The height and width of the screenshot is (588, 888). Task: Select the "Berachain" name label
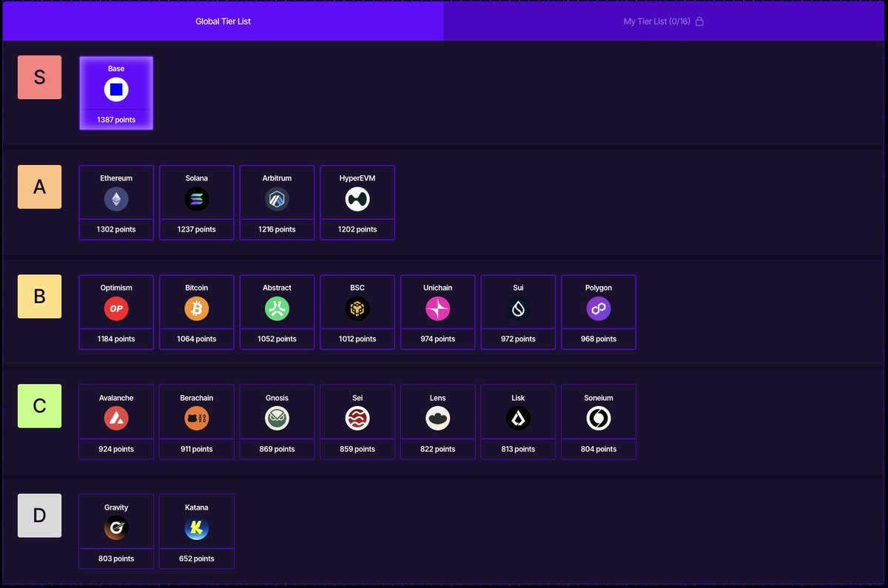[197, 398]
